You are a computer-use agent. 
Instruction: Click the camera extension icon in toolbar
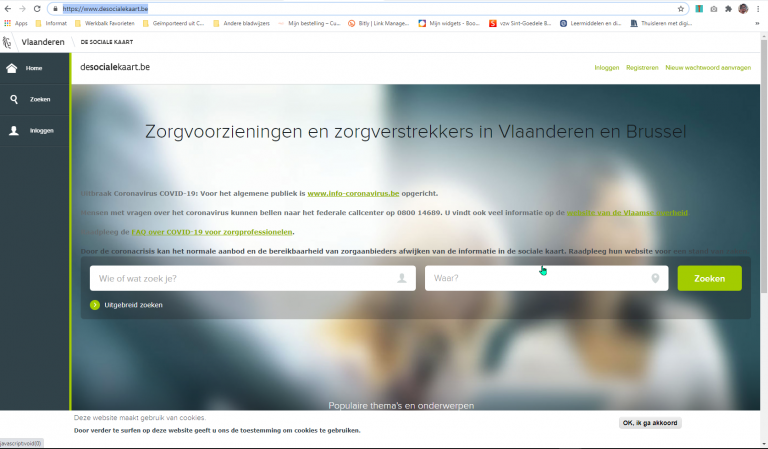714,9
